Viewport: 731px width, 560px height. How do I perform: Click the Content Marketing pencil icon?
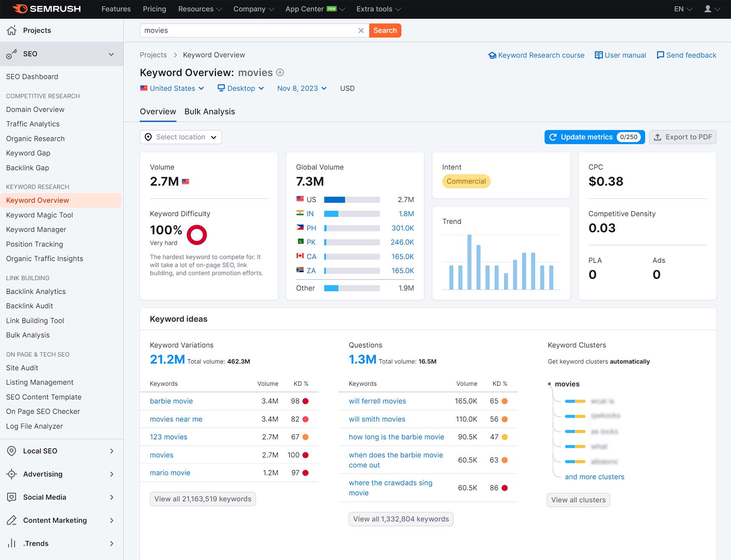click(x=11, y=520)
